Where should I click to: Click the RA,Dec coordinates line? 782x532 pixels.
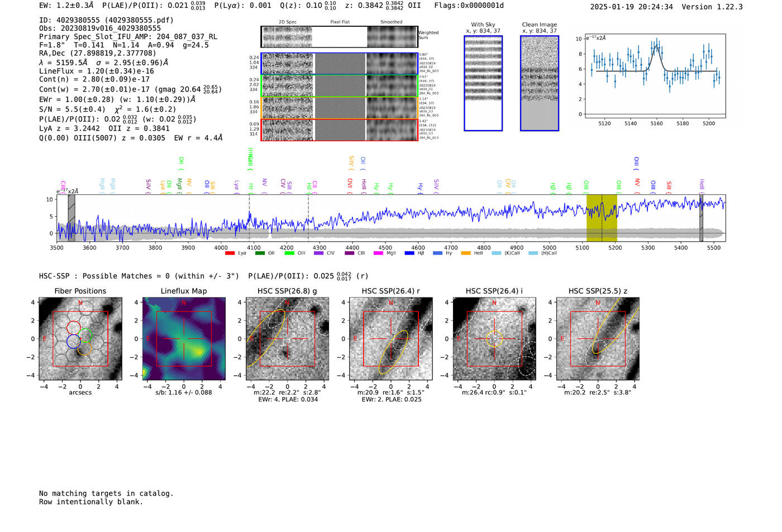[x=98, y=54]
